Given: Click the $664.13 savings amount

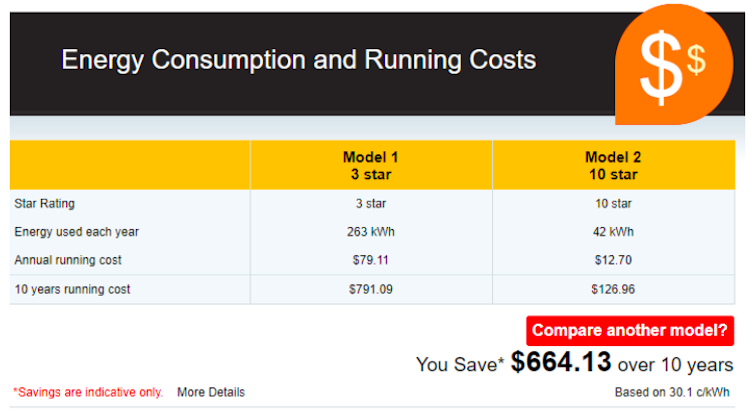Looking at the screenshot, I should (x=561, y=363).
